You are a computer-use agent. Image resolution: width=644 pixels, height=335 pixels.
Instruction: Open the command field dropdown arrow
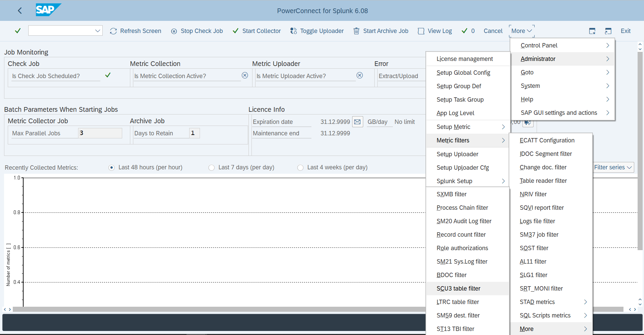[x=98, y=30]
